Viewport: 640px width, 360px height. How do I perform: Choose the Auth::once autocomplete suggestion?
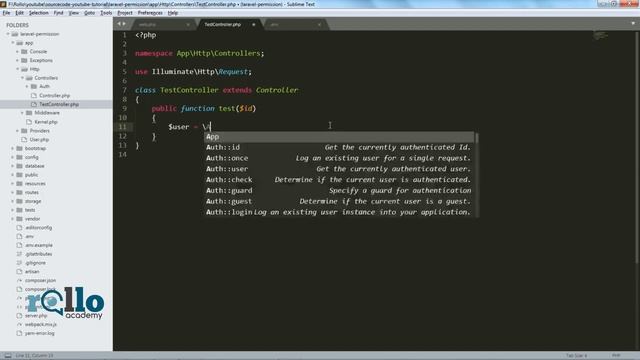(340, 158)
